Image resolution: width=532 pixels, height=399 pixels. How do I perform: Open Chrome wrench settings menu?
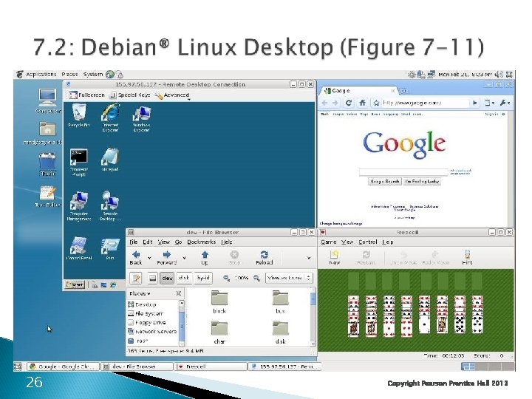(x=505, y=103)
